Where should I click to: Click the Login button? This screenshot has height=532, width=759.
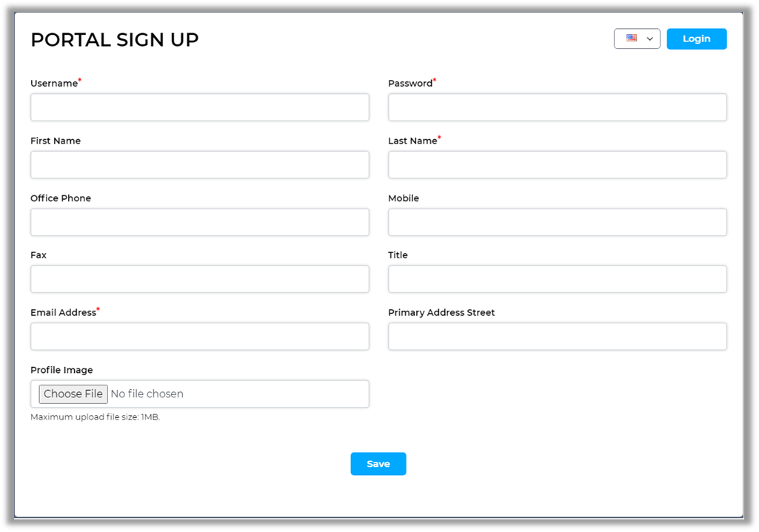(696, 39)
